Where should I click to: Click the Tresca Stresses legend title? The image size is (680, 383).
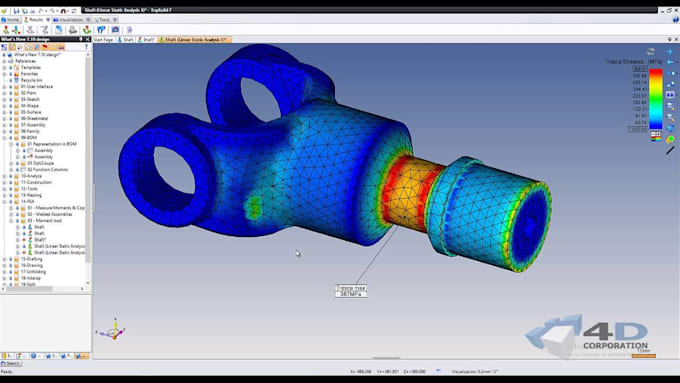[x=634, y=62]
